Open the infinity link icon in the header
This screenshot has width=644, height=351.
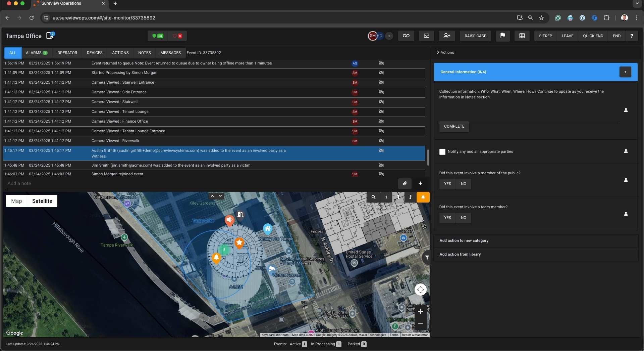[406, 36]
